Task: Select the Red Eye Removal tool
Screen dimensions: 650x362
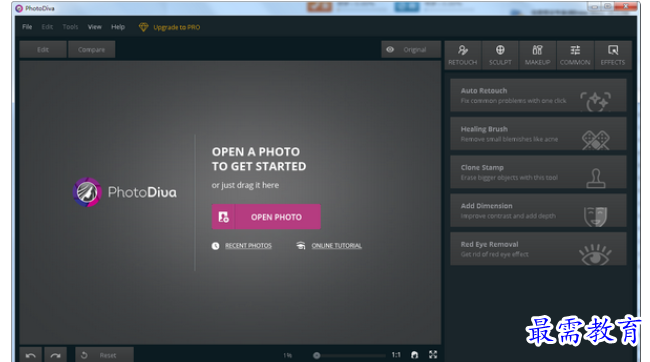Action: tap(538, 249)
